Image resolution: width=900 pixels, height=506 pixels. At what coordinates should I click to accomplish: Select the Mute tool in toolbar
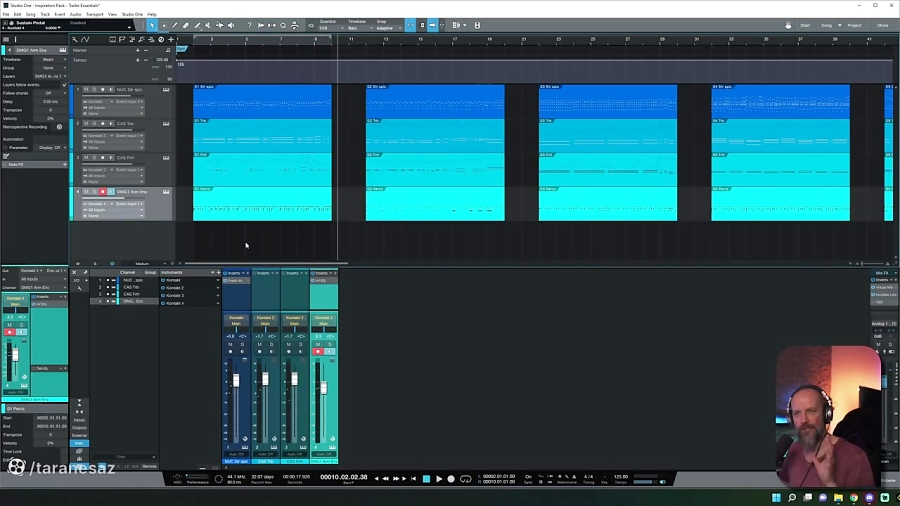pos(208,25)
